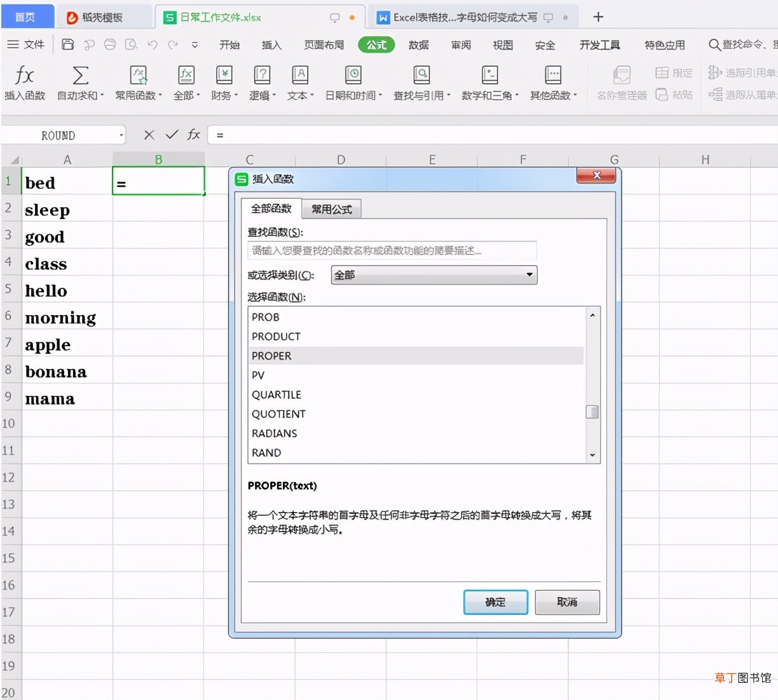Open Date and Time (日期和时间) functions icon
This screenshot has height=700, width=778.
[x=353, y=75]
